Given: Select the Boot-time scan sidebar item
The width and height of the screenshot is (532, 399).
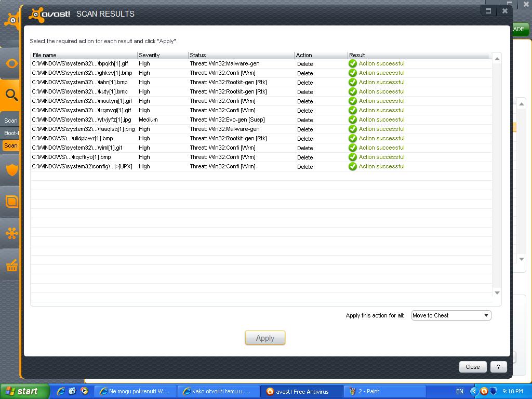Looking at the screenshot, I should tap(11, 133).
